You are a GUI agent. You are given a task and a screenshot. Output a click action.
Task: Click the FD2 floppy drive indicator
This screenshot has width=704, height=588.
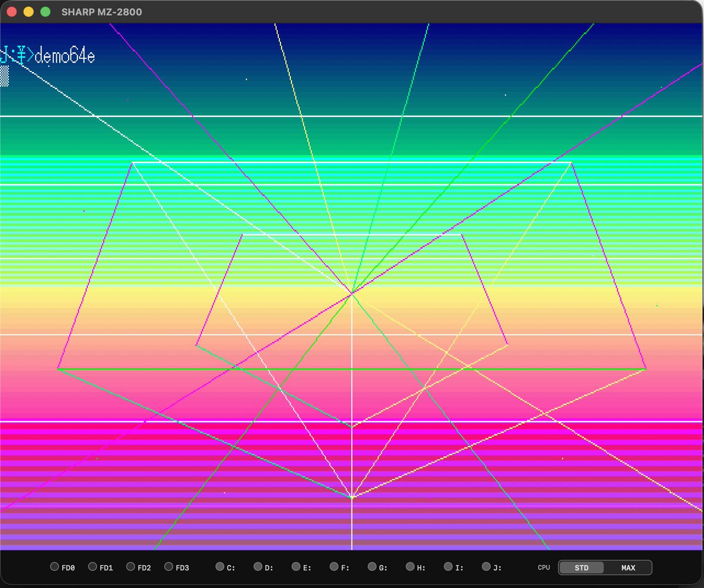click(x=131, y=567)
